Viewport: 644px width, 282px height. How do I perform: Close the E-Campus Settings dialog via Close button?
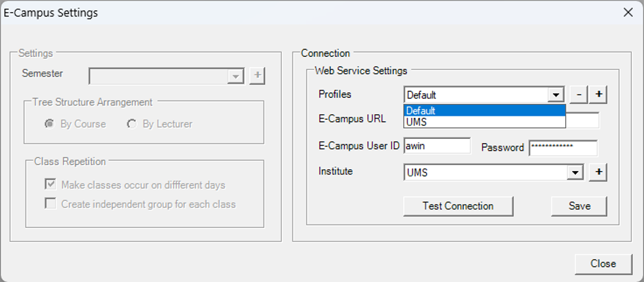[x=604, y=264]
